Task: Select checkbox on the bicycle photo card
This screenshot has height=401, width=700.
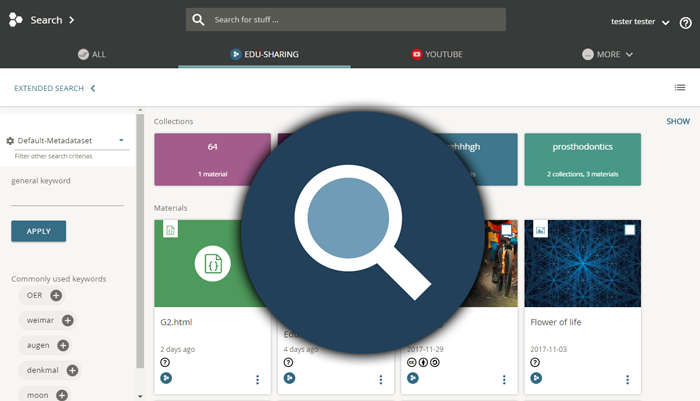Action: [x=506, y=230]
